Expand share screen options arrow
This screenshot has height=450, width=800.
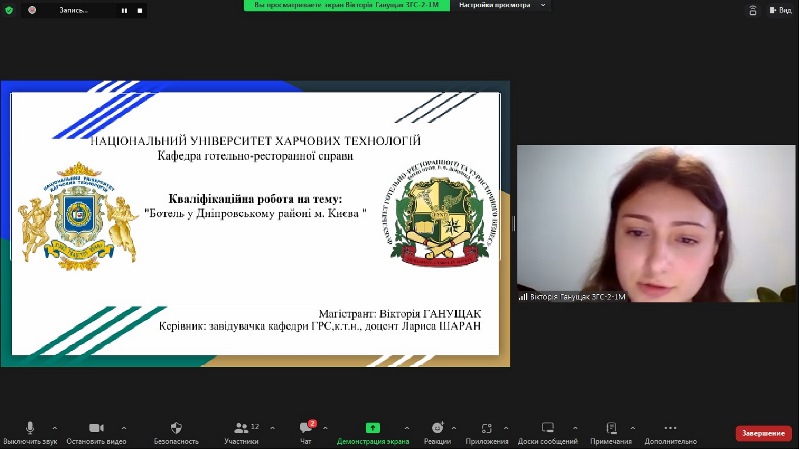click(407, 428)
